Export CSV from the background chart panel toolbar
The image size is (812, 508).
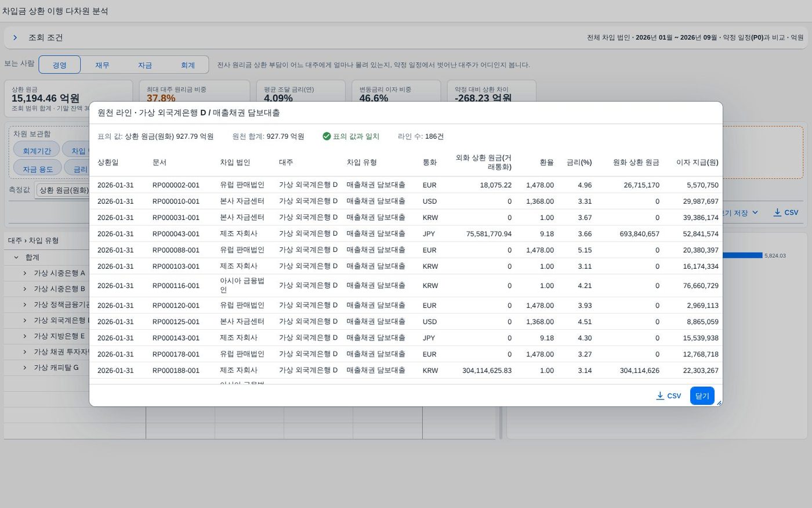tap(786, 212)
